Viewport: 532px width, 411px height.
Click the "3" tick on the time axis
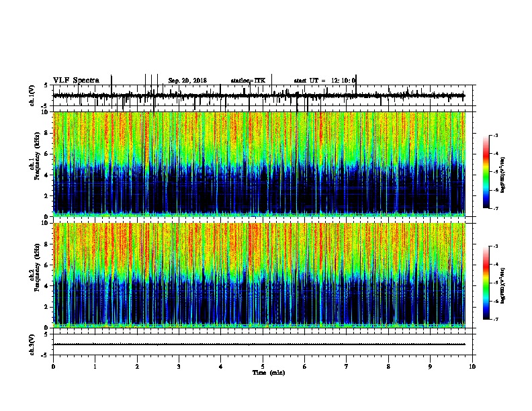click(x=179, y=367)
